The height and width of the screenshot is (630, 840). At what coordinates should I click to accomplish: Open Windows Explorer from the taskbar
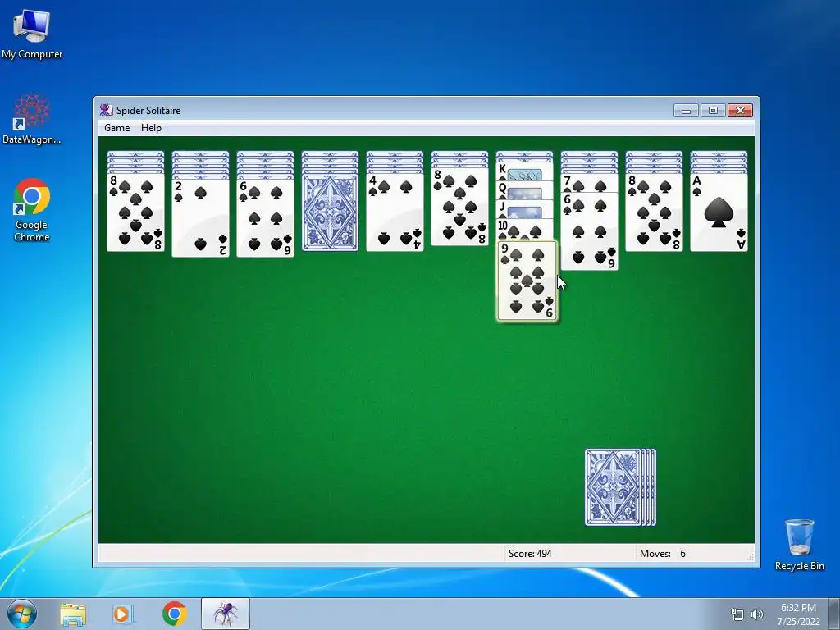click(x=73, y=614)
